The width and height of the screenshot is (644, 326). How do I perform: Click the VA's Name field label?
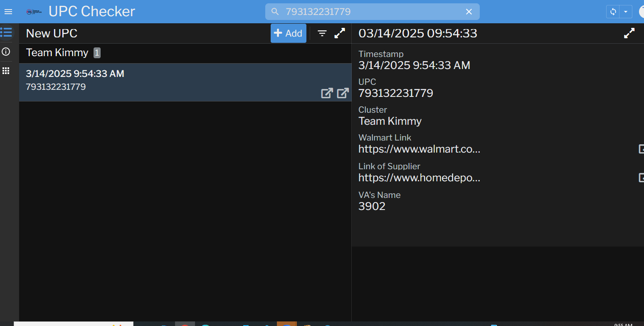pos(380,195)
